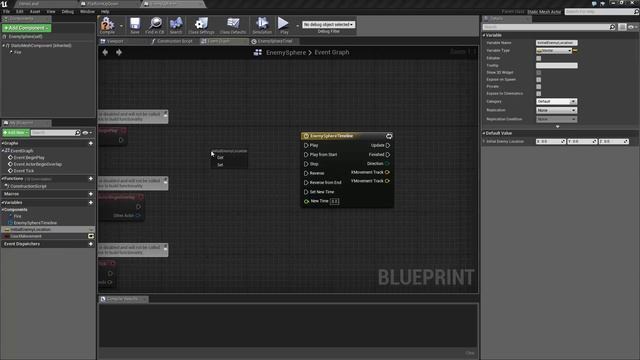Click the toolbar Search binoculars icon

(x=176, y=25)
